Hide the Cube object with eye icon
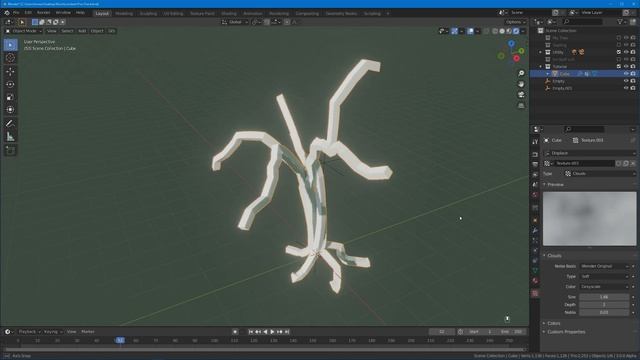The height and width of the screenshot is (360, 640). click(626, 74)
